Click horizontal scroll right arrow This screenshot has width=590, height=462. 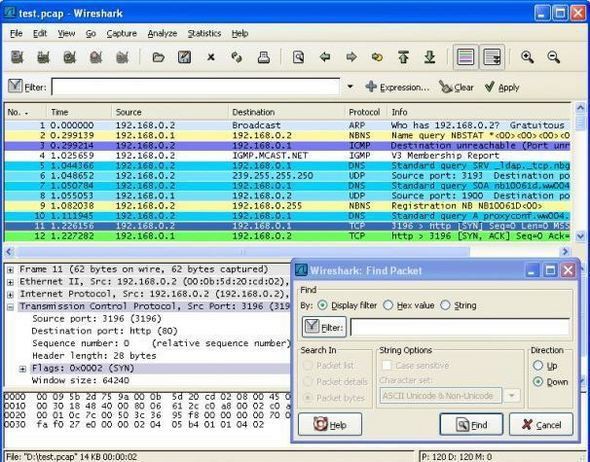click(565, 252)
